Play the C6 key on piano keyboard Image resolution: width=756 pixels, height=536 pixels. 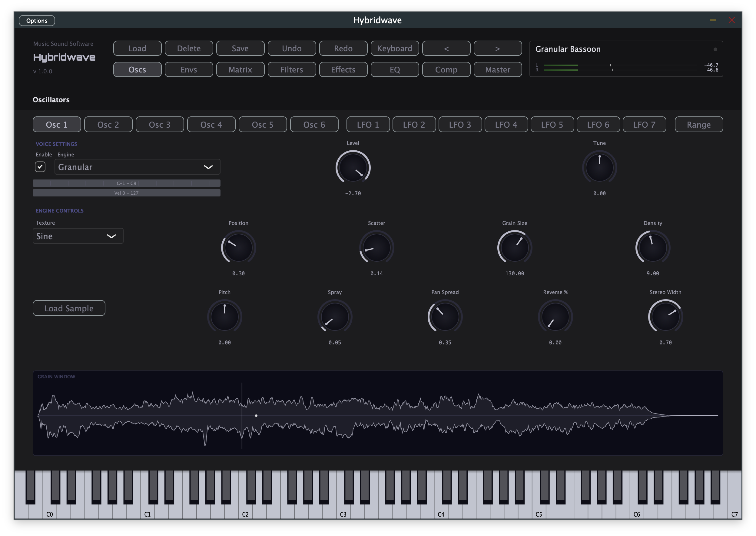tap(636, 512)
